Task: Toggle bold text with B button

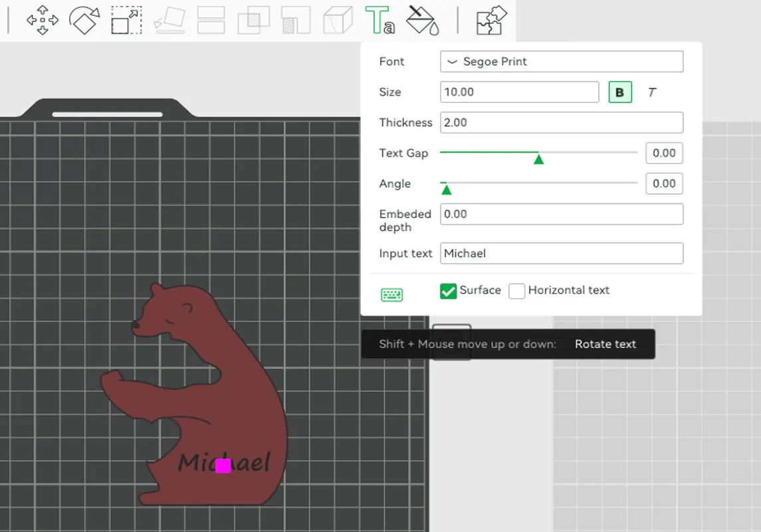Action: (620, 92)
